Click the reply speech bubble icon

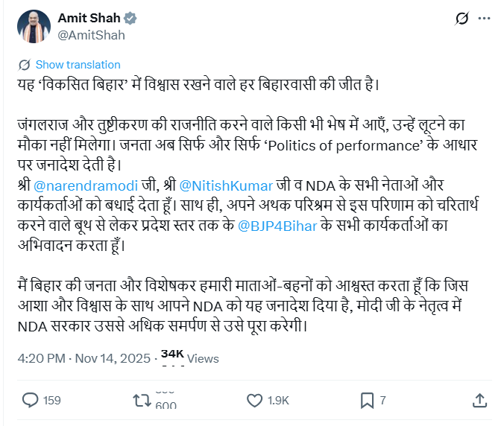tap(29, 401)
